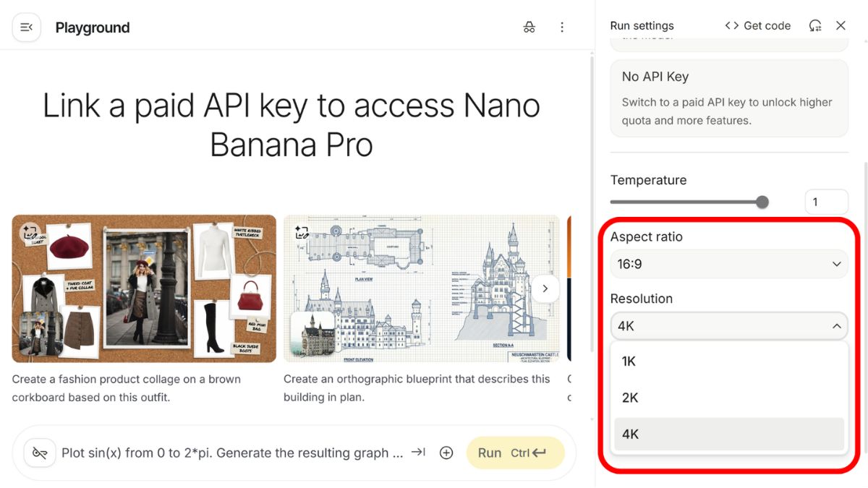This screenshot has width=868, height=488.
Task: Select 2K from the Resolution options
Action: tap(728, 398)
